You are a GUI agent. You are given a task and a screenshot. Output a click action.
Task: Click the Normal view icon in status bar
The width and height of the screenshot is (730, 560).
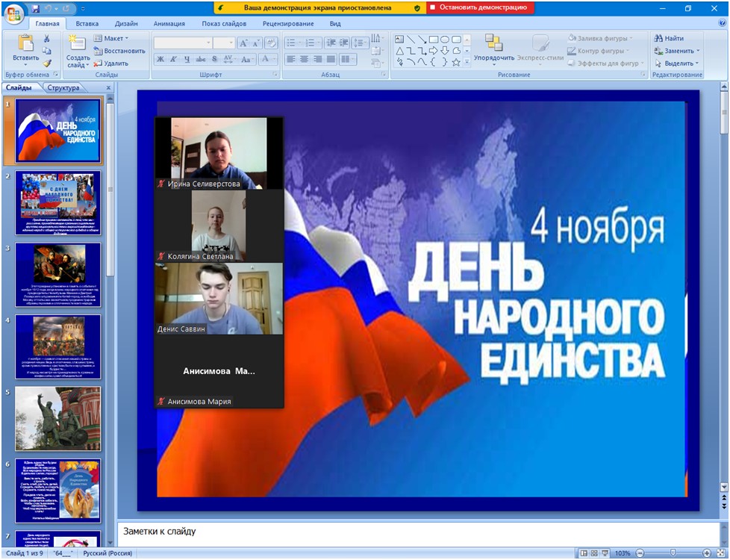tap(584, 553)
